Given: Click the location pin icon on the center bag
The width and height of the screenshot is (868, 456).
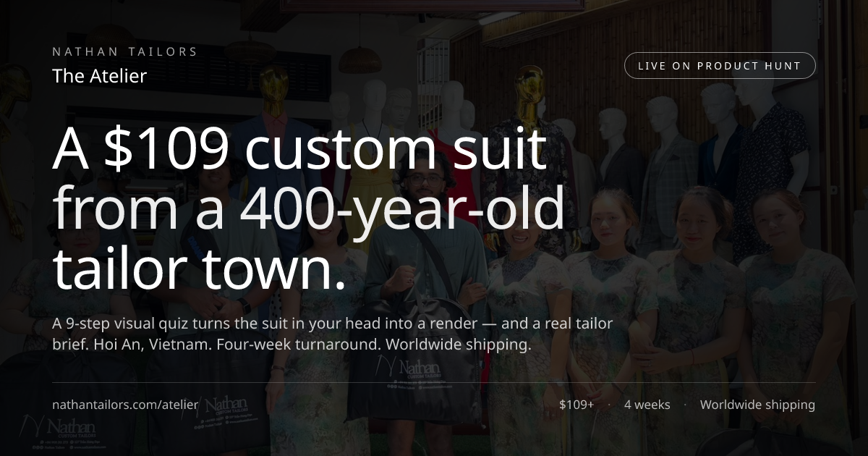Looking at the screenshot, I should pos(421,382).
